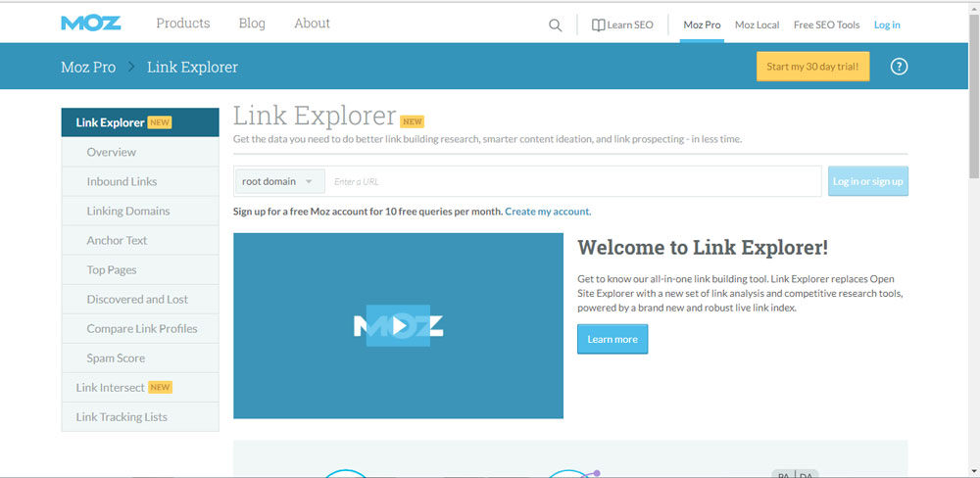Image resolution: width=980 pixels, height=478 pixels.
Task: Open search with the magnifier icon
Action: pos(556,25)
